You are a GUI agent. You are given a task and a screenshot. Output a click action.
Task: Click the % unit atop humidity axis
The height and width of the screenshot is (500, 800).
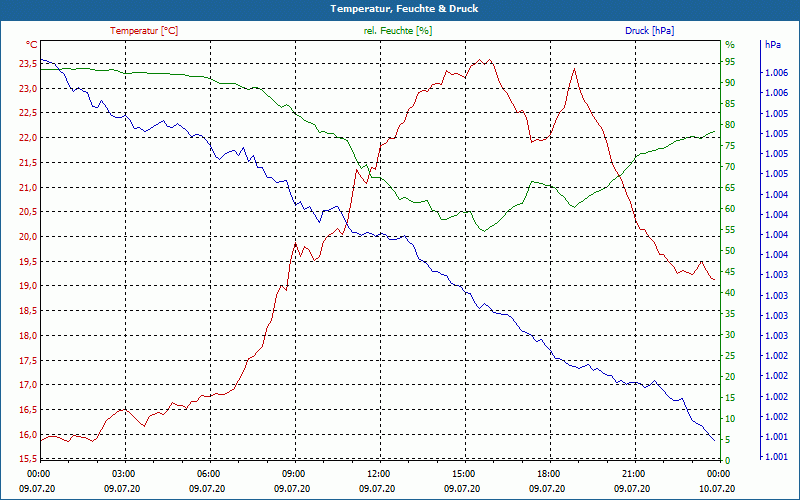coord(730,45)
